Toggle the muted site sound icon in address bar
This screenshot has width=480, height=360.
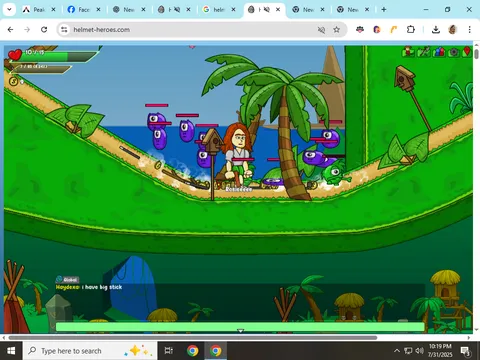click(x=321, y=30)
